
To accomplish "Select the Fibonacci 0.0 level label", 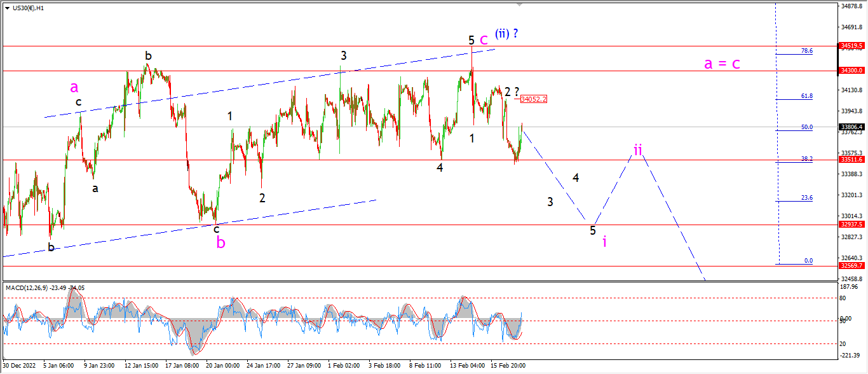I will (809, 261).
